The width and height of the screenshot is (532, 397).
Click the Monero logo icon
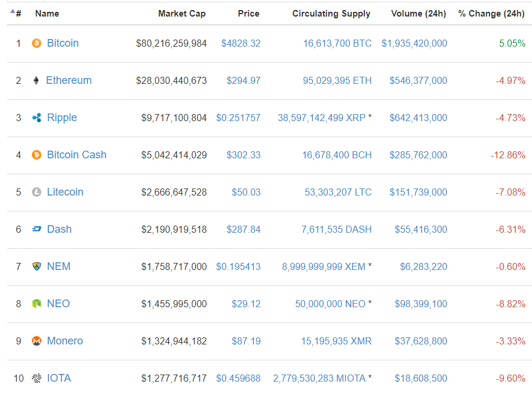tap(37, 341)
